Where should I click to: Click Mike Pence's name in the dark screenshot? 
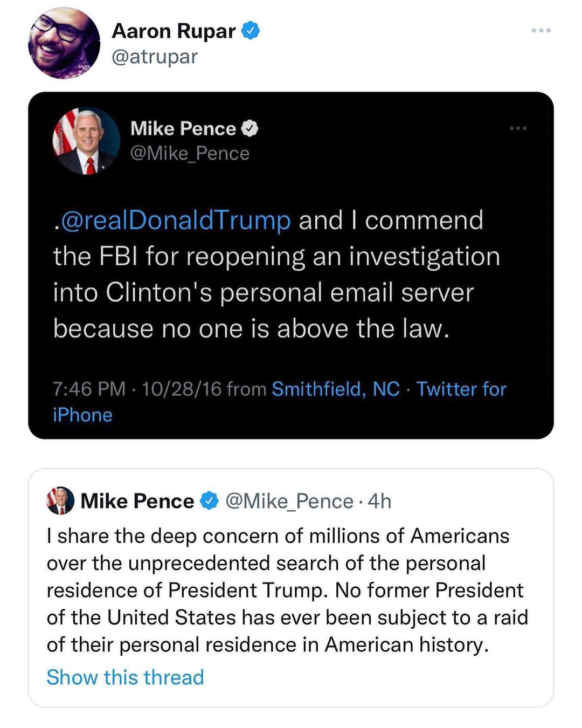pyautogui.click(x=183, y=128)
